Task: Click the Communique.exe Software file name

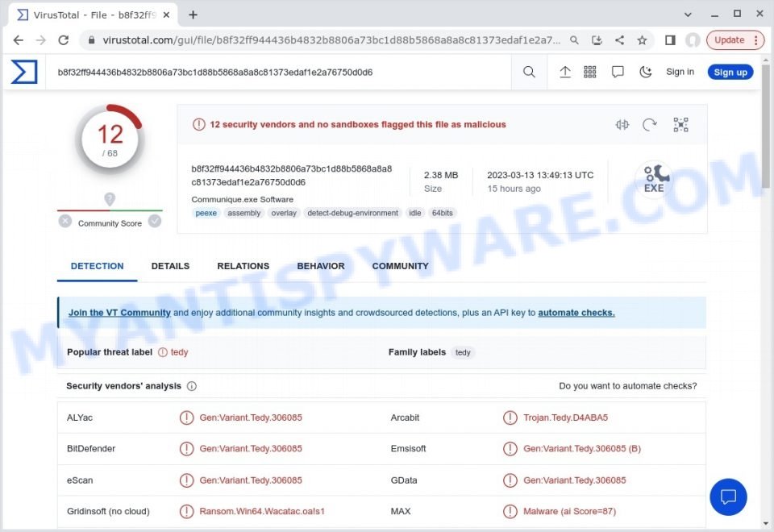Action: click(x=243, y=199)
